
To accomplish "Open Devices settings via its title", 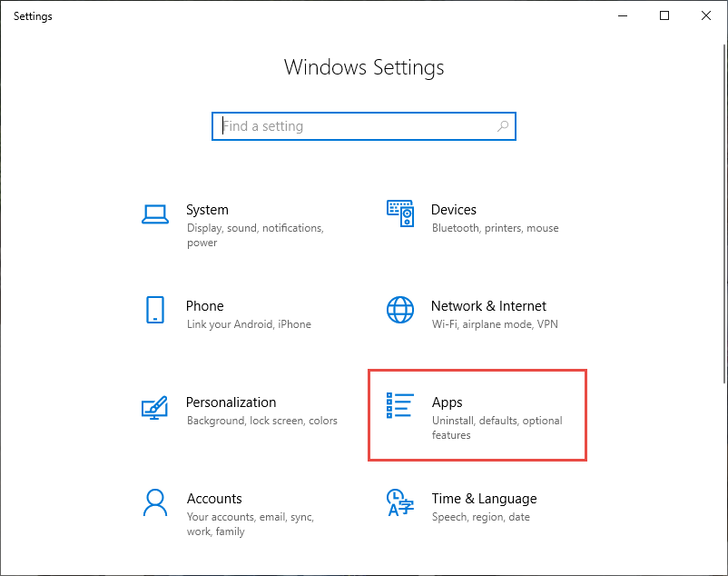I will [x=454, y=210].
